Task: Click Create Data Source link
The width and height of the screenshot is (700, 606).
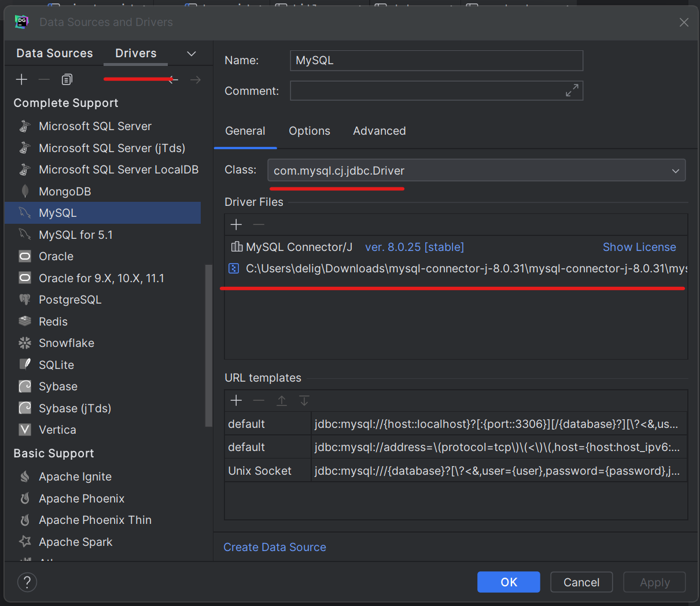Action: 275,547
